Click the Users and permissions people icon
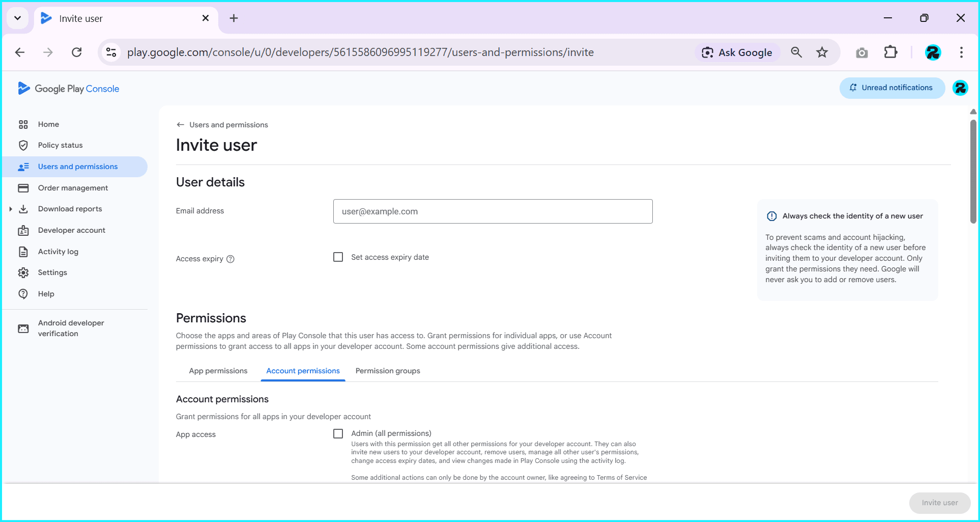 tap(23, 167)
